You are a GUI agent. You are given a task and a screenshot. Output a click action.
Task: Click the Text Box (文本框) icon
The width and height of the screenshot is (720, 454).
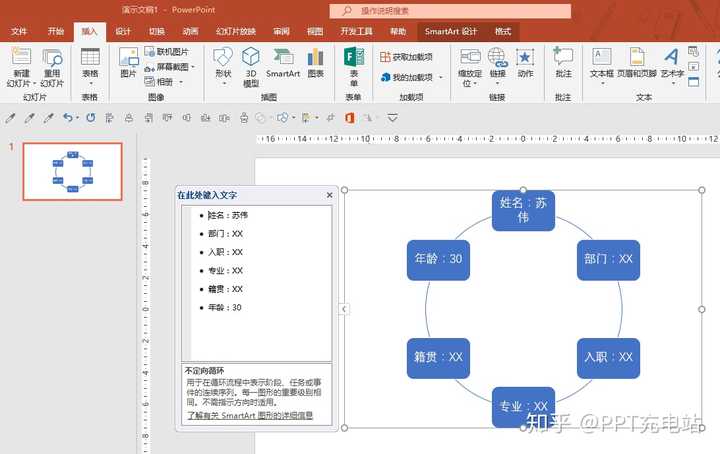coord(601,57)
